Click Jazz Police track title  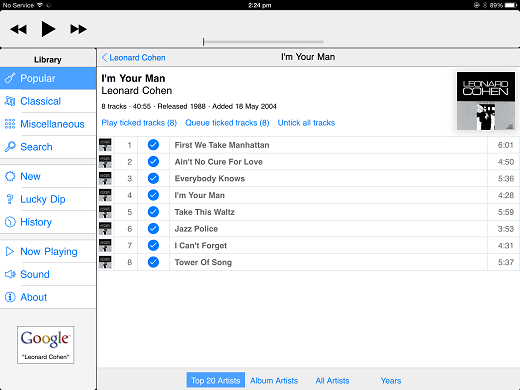[x=196, y=229]
